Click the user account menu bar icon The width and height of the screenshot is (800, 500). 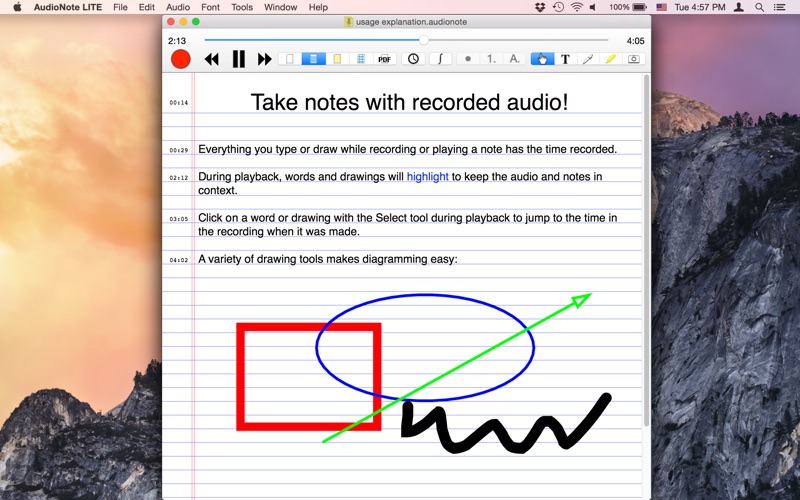click(x=738, y=7)
